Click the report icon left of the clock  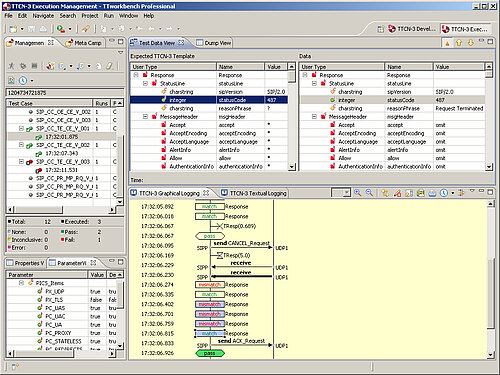[x=12, y=80]
